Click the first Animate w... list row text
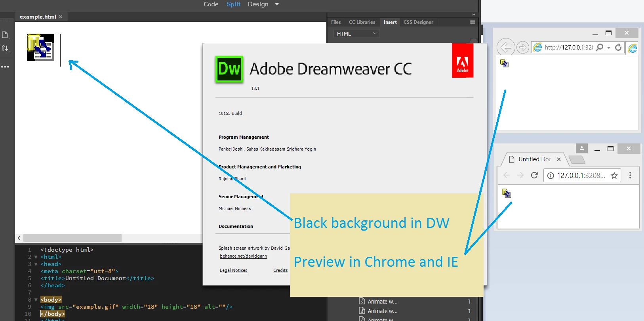 pos(383,302)
